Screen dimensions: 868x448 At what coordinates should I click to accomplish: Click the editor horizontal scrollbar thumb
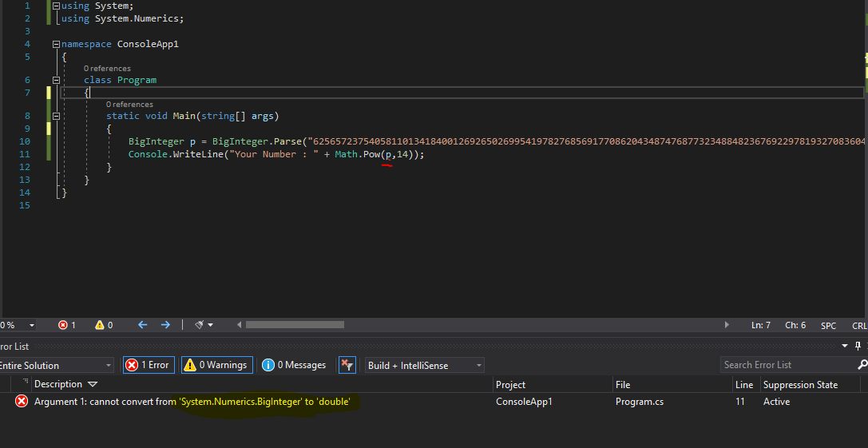[x=295, y=325]
